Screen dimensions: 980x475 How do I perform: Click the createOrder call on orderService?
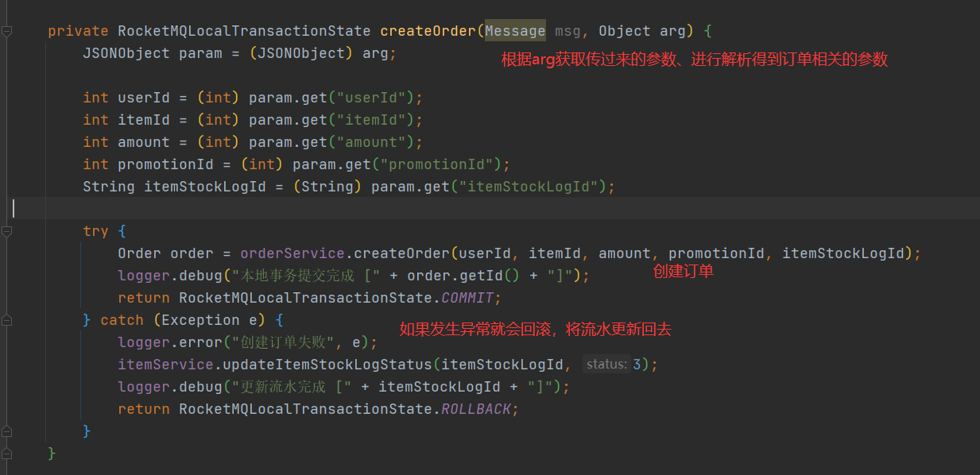(402, 253)
